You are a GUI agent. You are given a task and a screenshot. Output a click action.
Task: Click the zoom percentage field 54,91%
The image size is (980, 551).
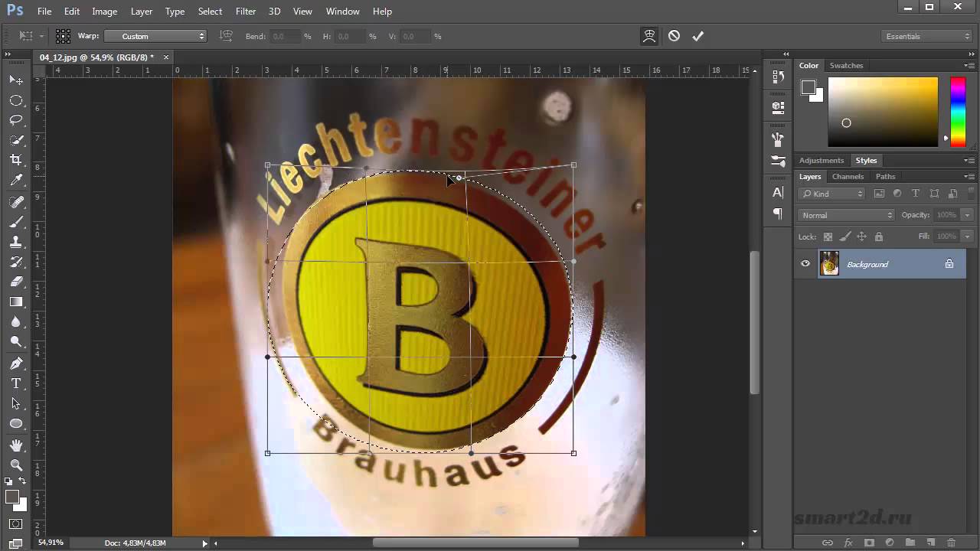pyautogui.click(x=51, y=543)
